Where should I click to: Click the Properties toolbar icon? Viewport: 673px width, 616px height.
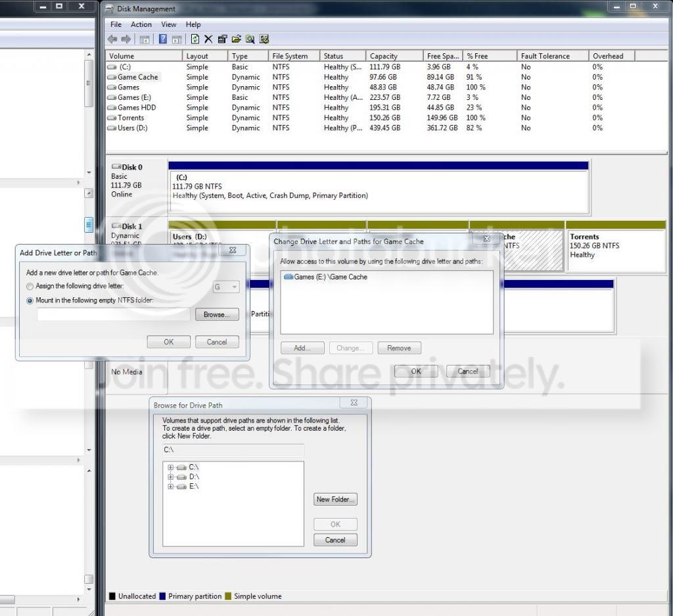pyautogui.click(x=222, y=39)
